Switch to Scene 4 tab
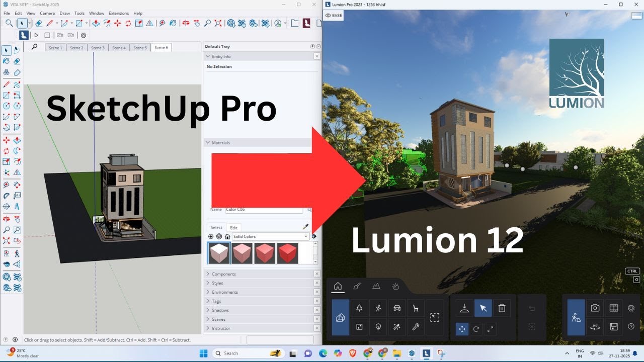The image size is (644, 362). [x=119, y=48]
